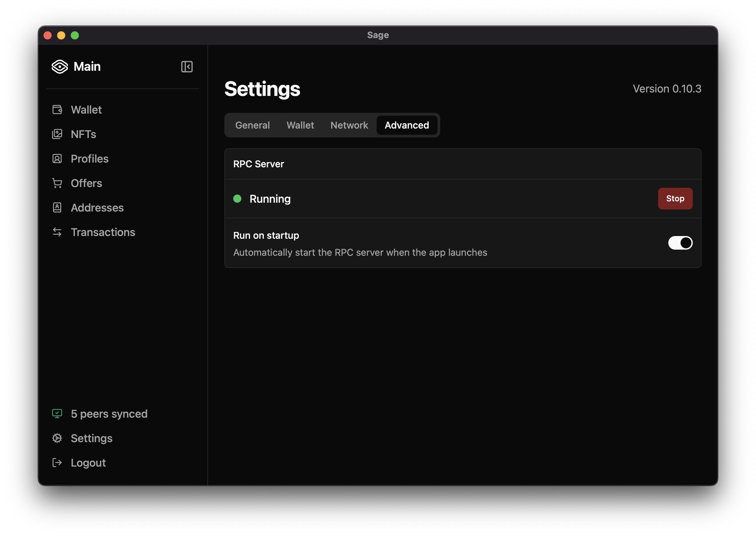Click the Main wallet label

(87, 67)
